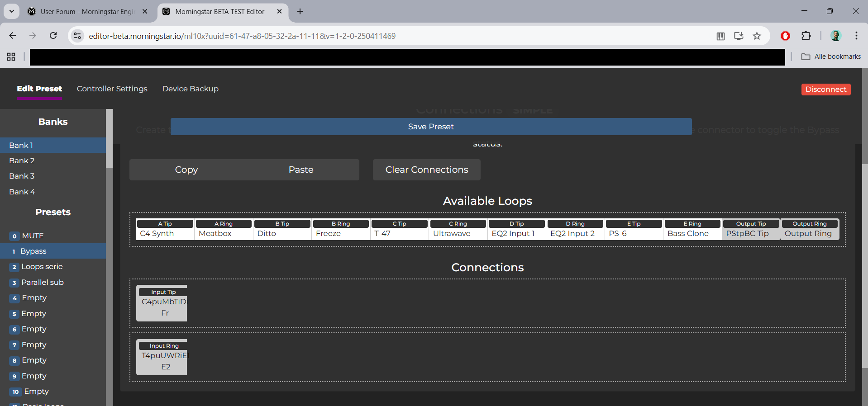This screenshot has width=868, height=406.
Task: Select Bank 3
Action: (53, 176)
